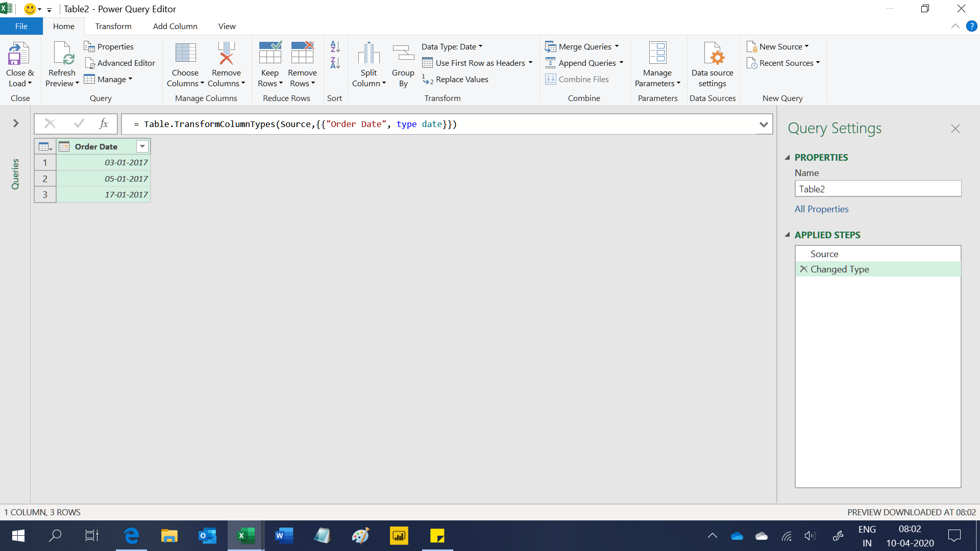Open the File tab
This screenshot has height=551, width=980.
click(x=21, y=26)
